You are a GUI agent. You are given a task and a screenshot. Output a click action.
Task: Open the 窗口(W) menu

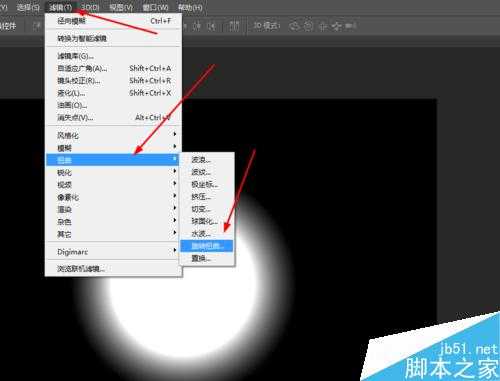[156, 7]
